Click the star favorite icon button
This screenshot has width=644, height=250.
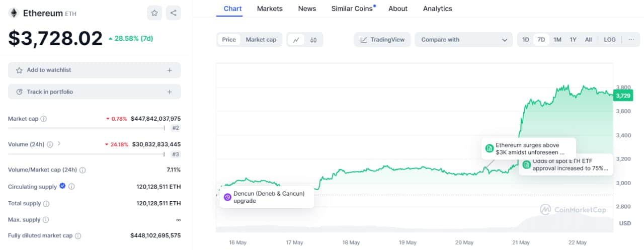[x=154, y=13]
